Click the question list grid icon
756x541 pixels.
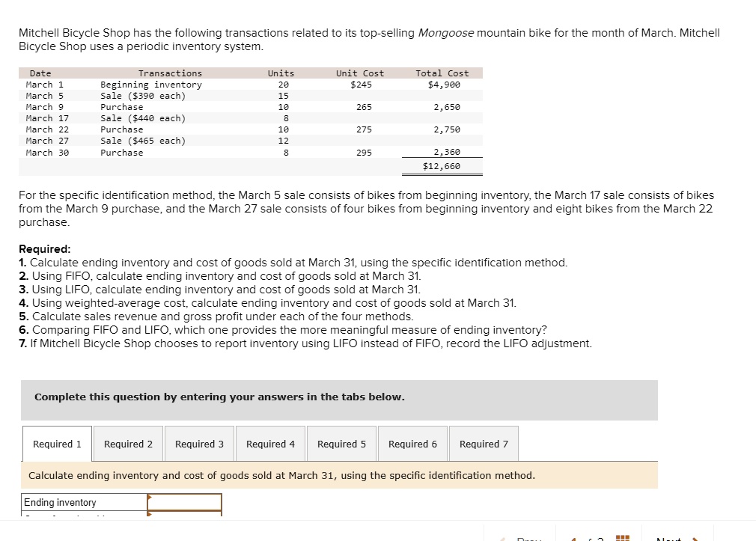[622, 538]
